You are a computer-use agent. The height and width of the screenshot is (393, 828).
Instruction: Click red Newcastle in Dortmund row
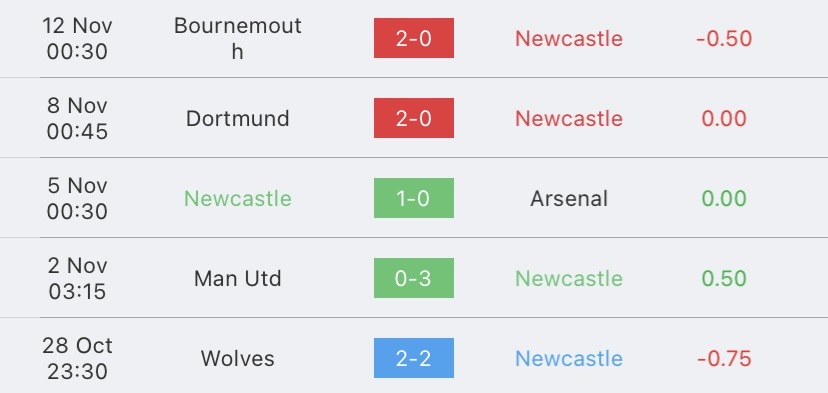569,118
